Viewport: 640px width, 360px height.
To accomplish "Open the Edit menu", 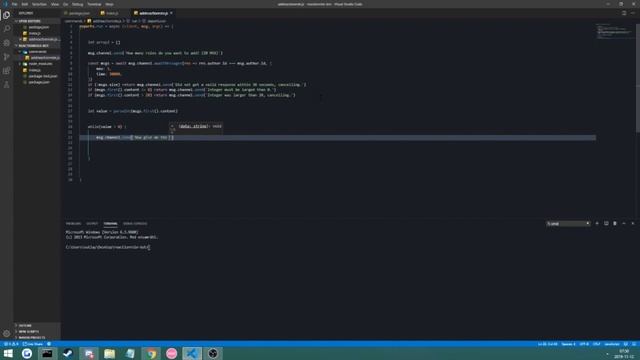I will pyautogui.click(x=25, y=4).
